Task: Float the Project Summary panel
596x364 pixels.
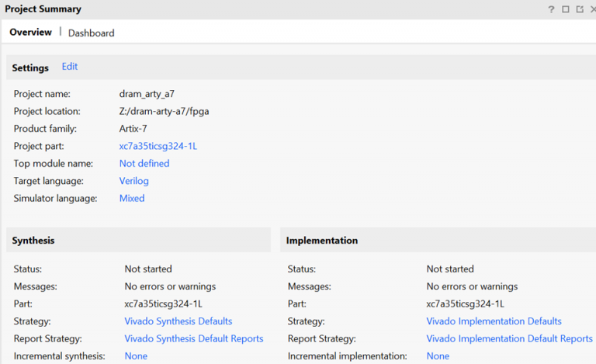Action: pos(579,9)
